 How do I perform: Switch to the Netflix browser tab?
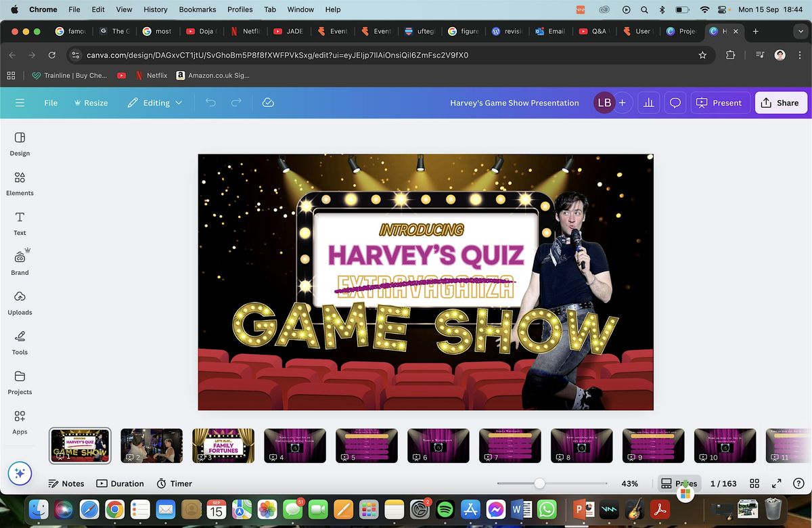click(247, 30)
